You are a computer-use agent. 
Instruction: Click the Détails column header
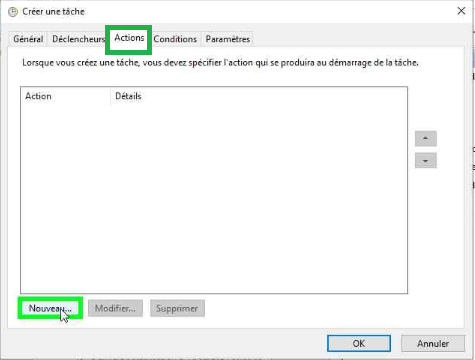pyautogui.click(x=259, y=96)
